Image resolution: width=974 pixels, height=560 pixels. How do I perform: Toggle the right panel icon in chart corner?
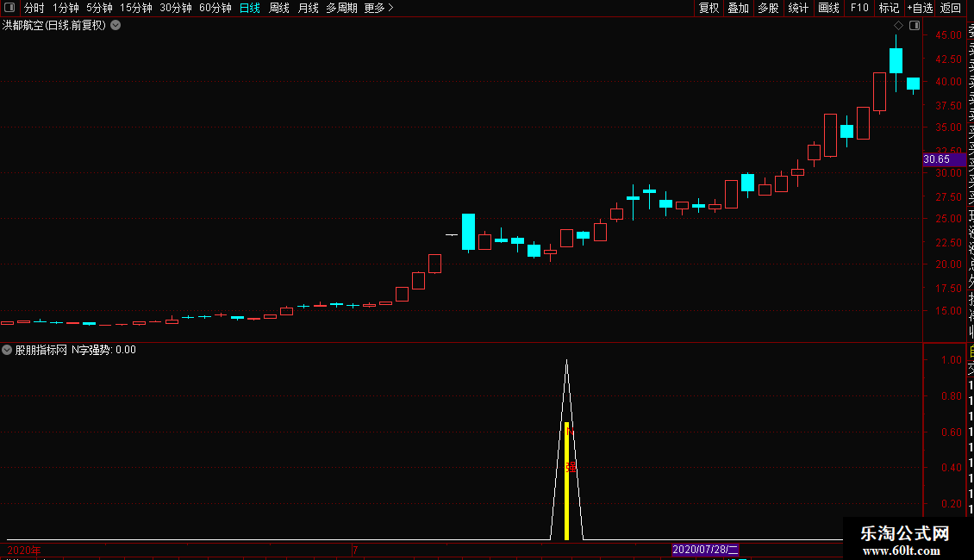pyautogui.click(x=915, y=26)
